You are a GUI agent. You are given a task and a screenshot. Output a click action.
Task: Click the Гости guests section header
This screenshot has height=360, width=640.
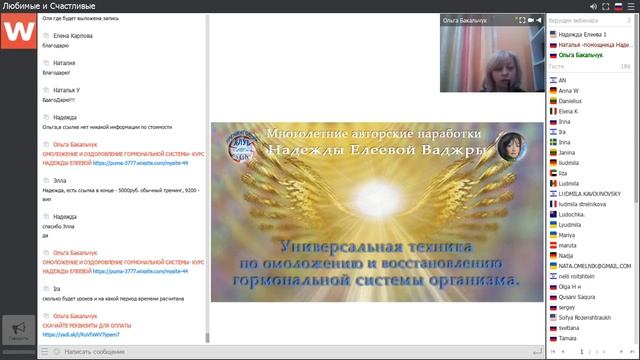590,66
